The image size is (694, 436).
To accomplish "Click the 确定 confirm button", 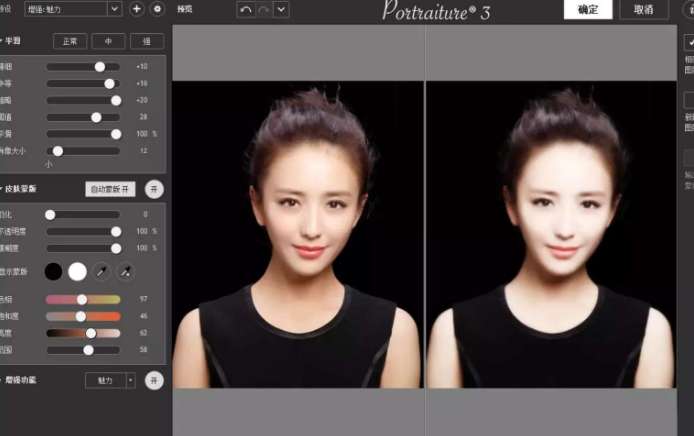I will coord(588,9).
